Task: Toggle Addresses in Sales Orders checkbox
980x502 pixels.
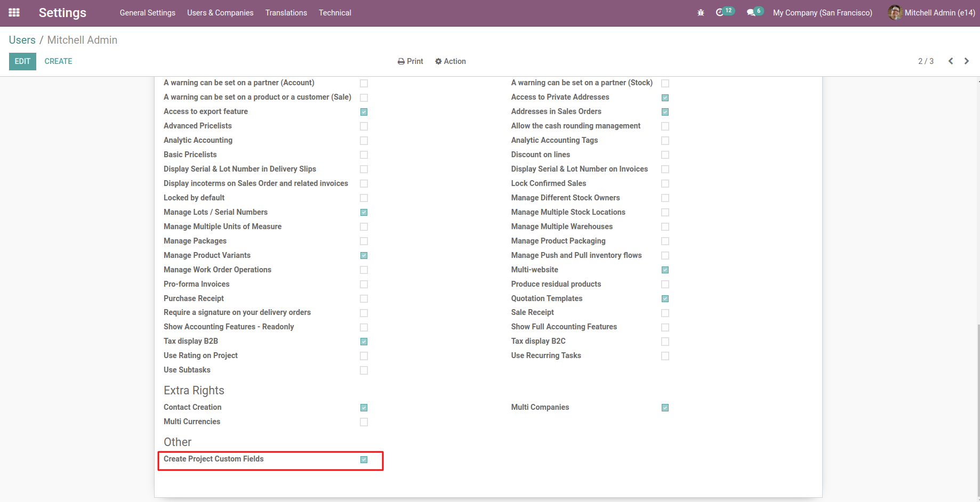Action: pyautogui.click(x=665, y=112)
